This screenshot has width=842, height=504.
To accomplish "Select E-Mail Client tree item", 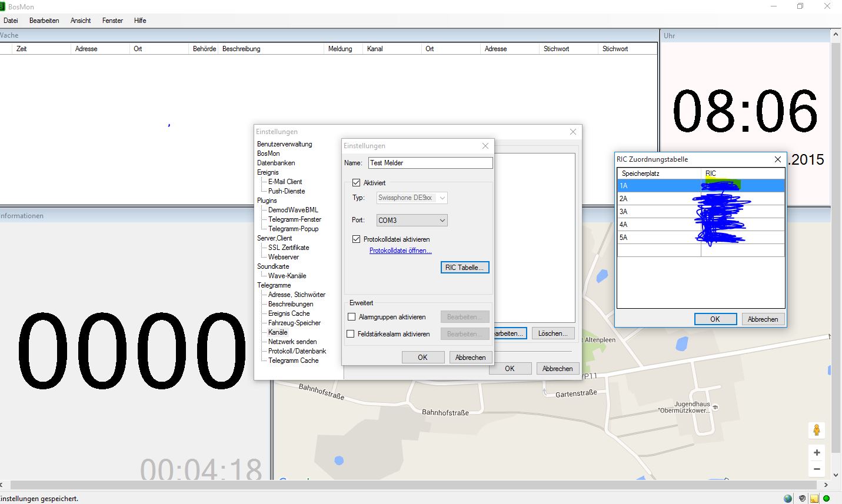I will pos(285,182).
